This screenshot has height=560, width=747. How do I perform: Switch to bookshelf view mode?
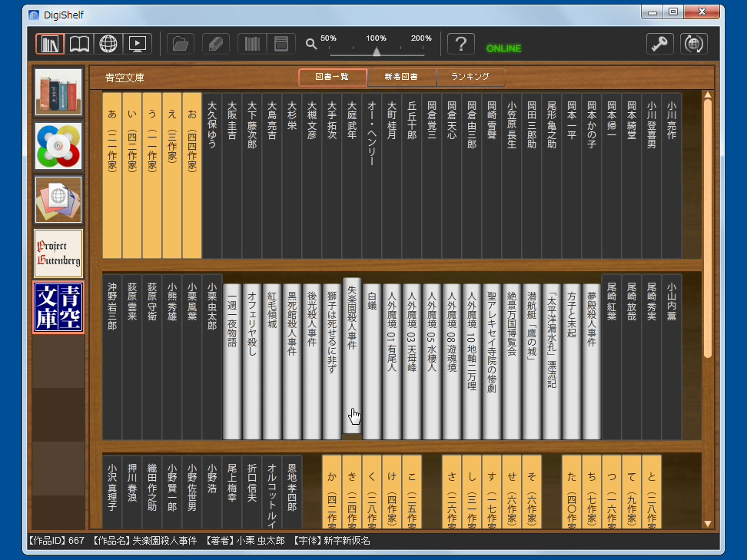pyautogui.click(x=50, y=45)
